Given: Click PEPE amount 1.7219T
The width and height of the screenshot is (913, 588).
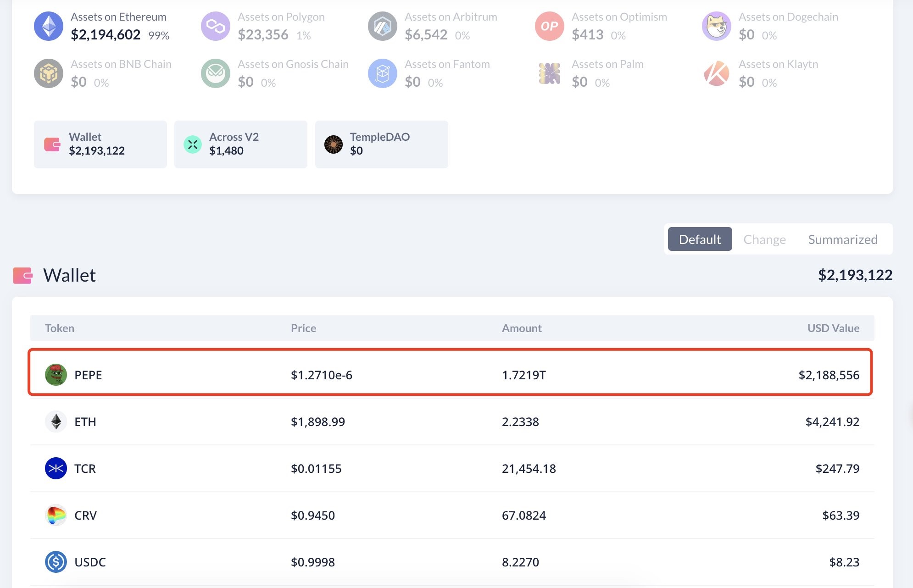Looking at the screenshot, I should point(524,375).
